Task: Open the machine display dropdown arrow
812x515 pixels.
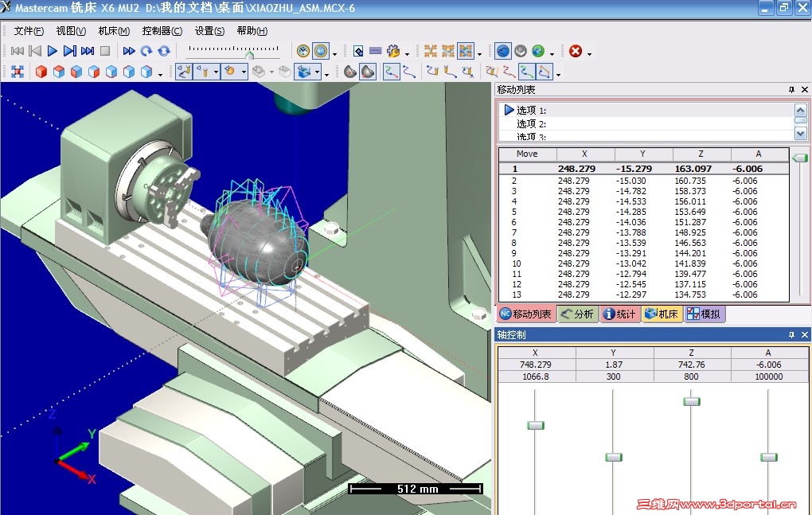Action: pyautogui.click(x=318, y=72)
